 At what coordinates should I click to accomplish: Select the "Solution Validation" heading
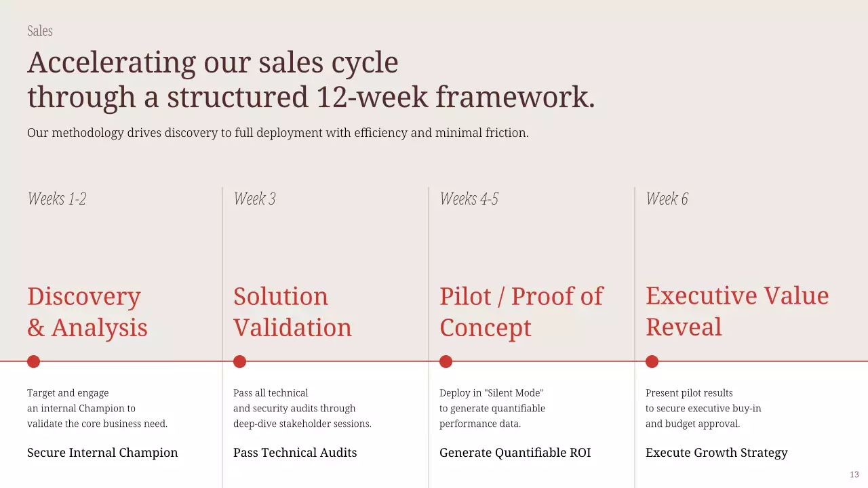coord(292,312)
